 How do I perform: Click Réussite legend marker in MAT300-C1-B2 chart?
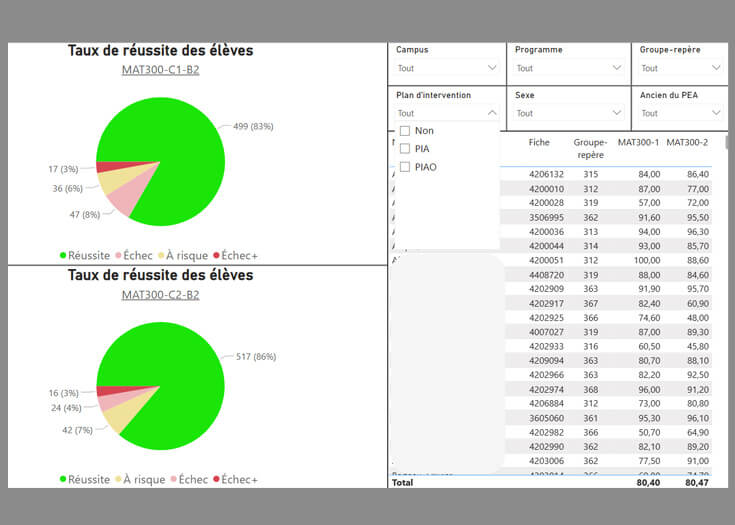coord(63,255)
